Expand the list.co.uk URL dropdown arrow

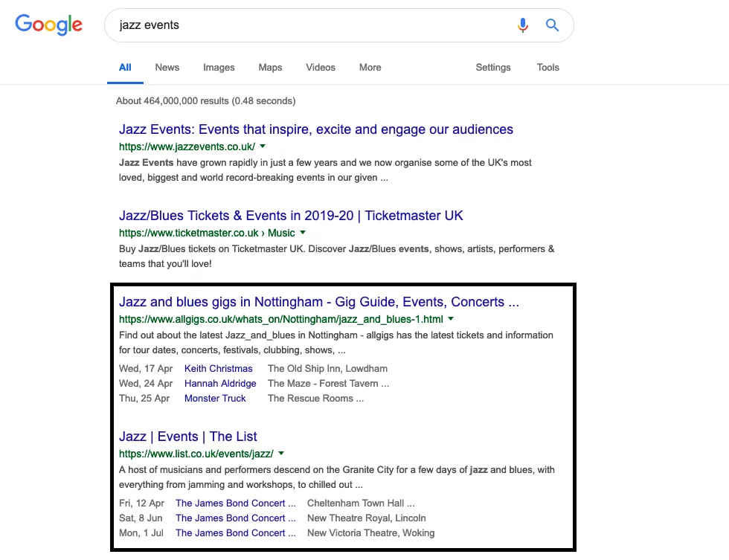coord(281,454)
